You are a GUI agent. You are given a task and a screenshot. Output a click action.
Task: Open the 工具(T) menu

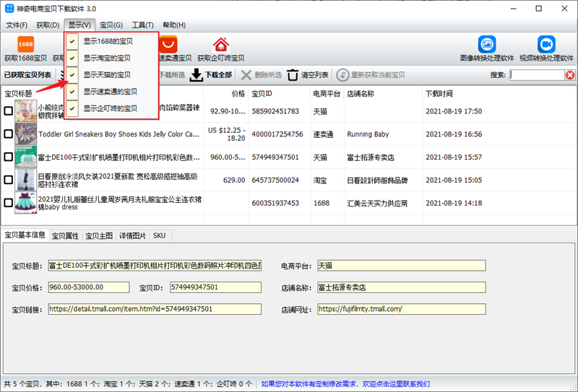142,25
